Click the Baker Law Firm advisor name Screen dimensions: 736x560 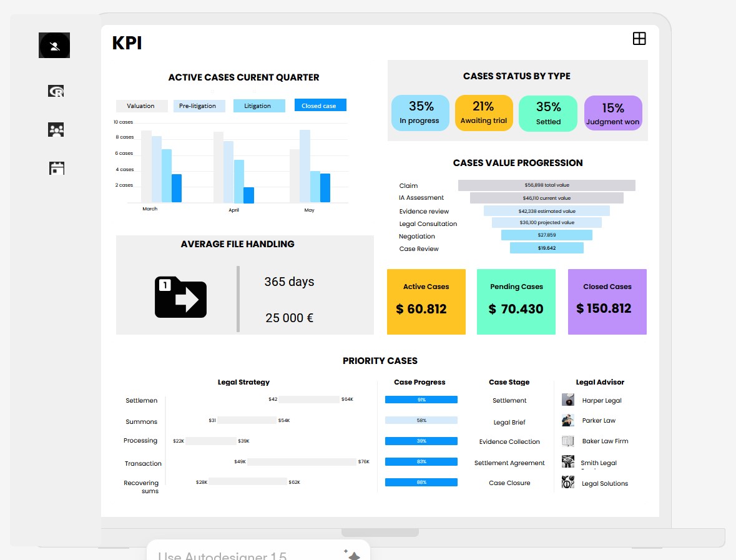point(605,441)
